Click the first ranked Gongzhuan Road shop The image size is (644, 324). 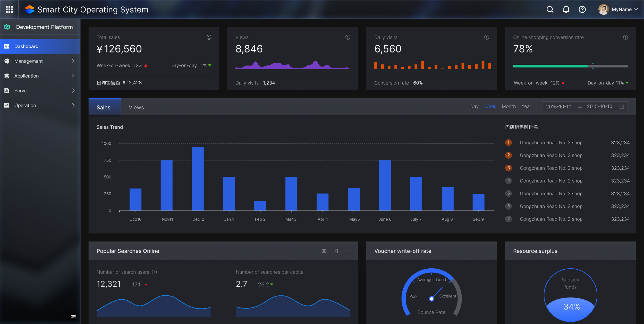[551, 143]
